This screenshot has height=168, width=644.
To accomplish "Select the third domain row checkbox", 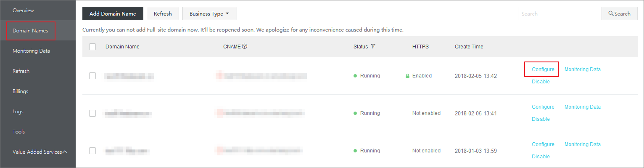I will [x=92, y=151].
